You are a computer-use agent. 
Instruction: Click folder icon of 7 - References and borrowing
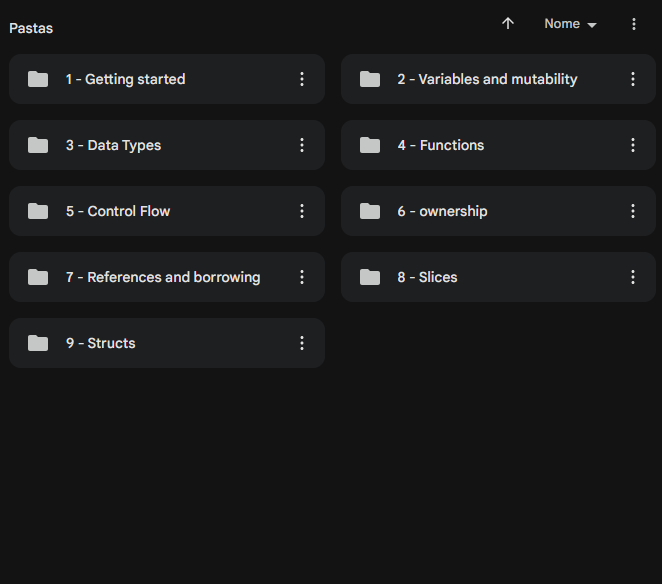tap(38, 277)
